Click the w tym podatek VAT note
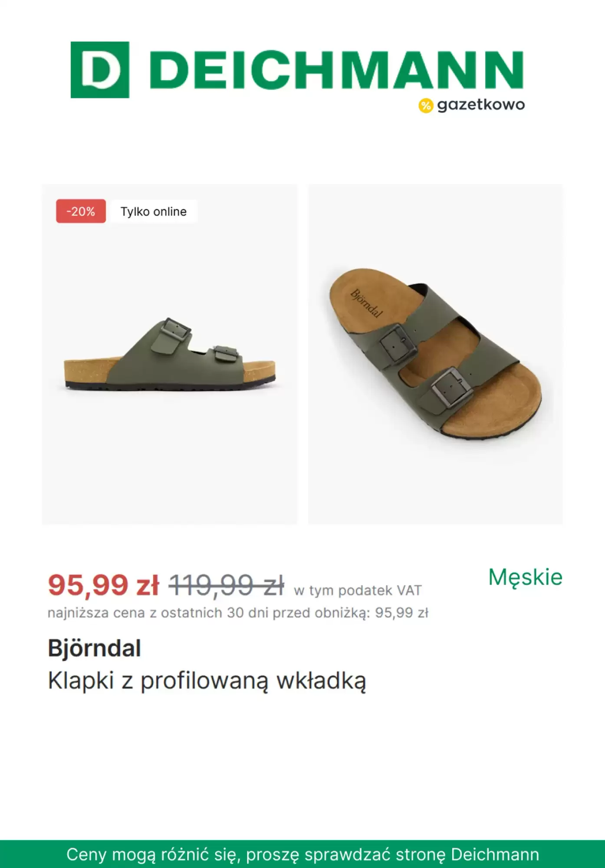 pos(358,591)
